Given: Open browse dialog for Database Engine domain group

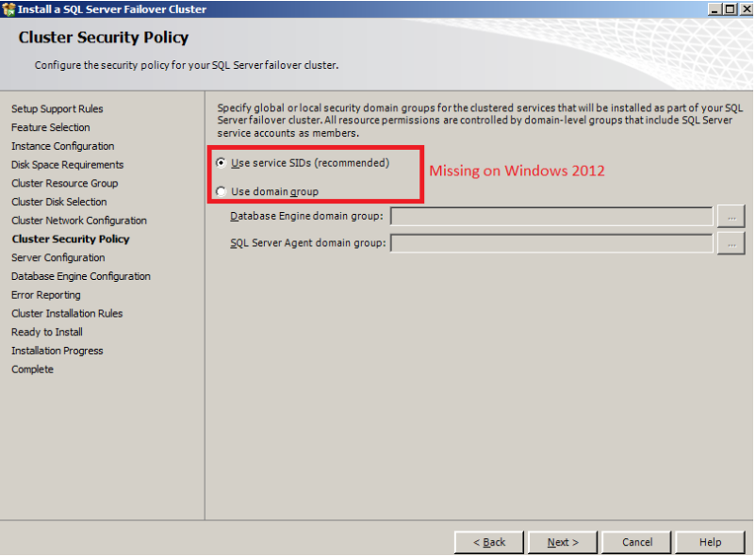Looking at the screenshot, I should click(x=731, y=216).
